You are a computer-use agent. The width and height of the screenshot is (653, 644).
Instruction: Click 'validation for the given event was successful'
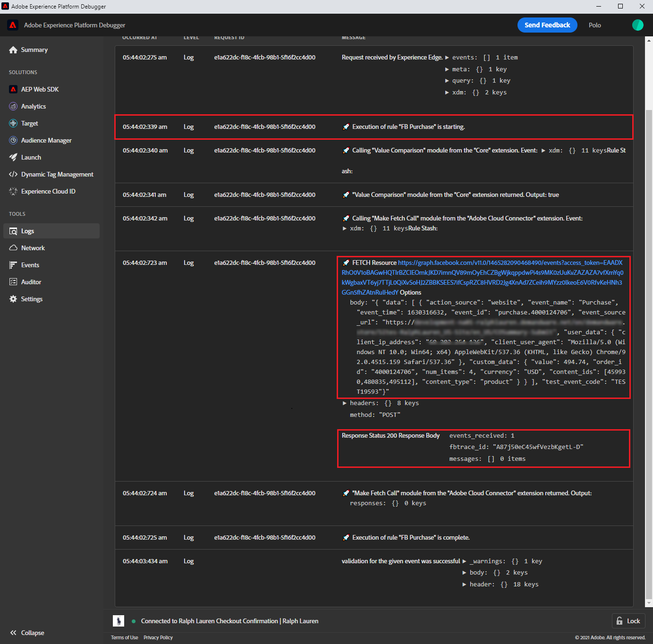pos(401,561)
